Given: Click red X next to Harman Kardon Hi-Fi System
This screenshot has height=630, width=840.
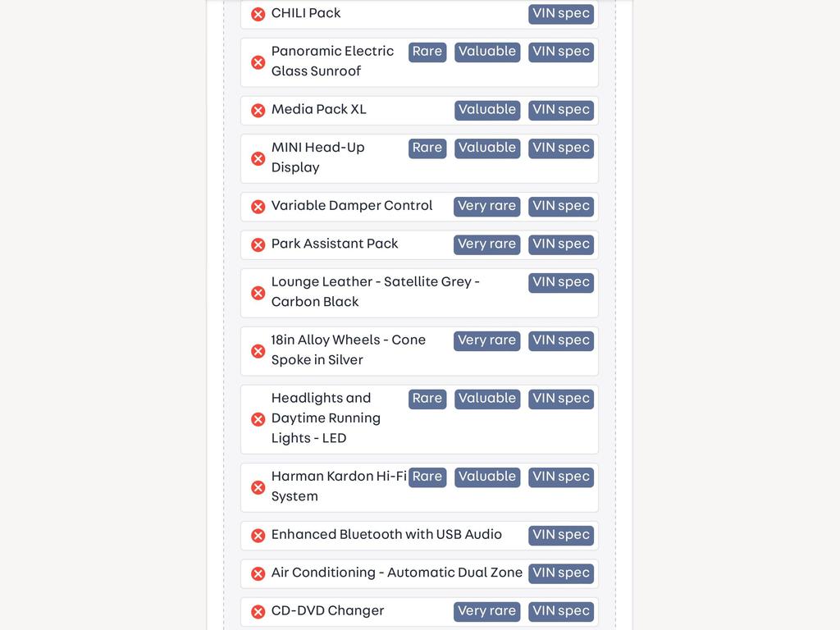Looking at the screenshot, I should [258, 487].
